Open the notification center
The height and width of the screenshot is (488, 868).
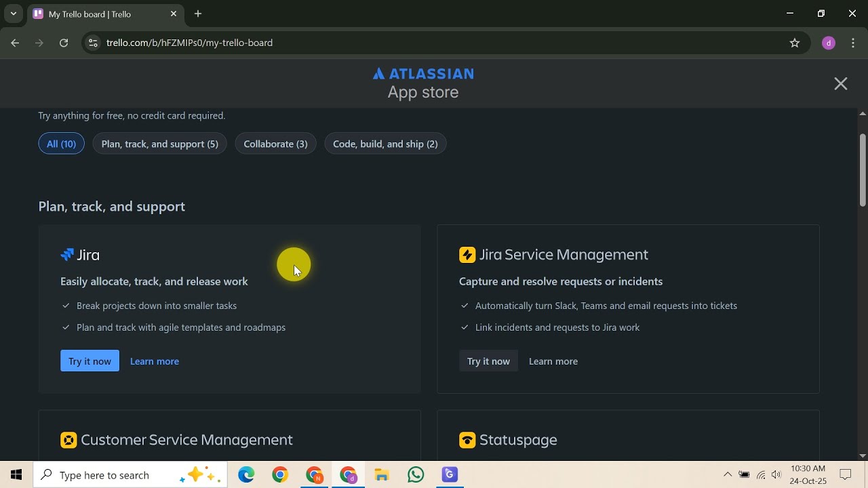coord(846,475)
